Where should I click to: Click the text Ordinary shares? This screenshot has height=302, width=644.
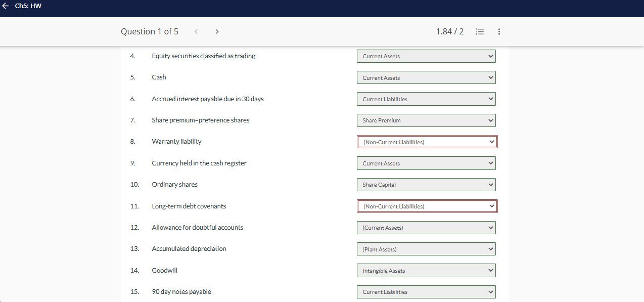[175, 185]
